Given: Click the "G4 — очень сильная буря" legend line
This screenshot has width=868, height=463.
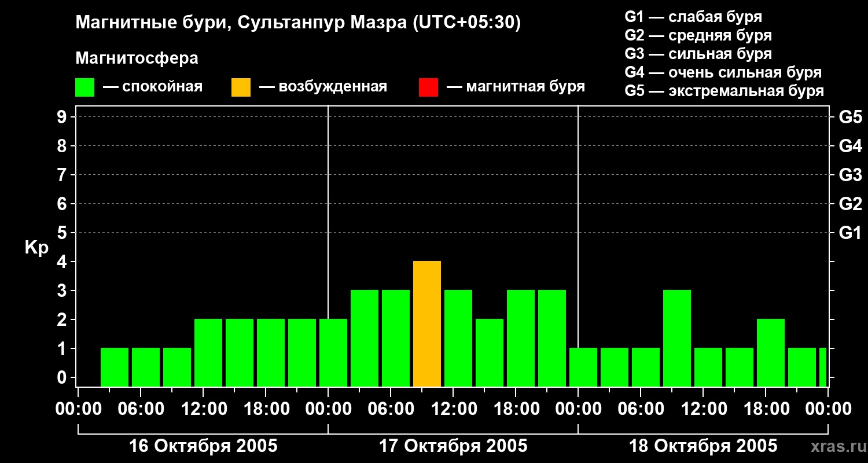Looking at the screenshot, I should [x=723, y=72].
